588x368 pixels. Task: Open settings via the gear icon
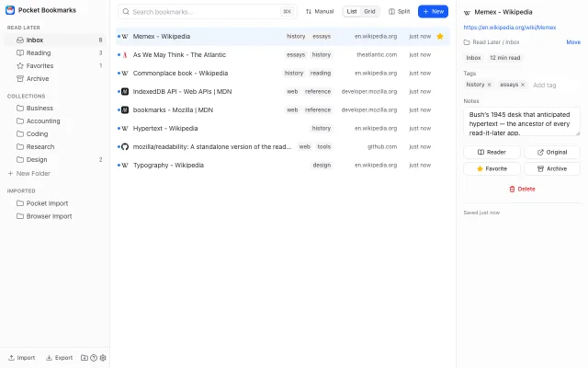click(x=103, y=358)
